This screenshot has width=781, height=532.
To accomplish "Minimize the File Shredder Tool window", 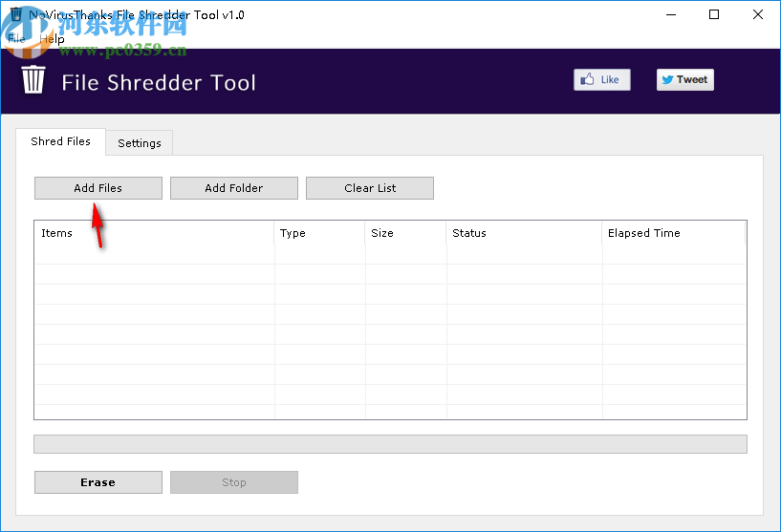I will coord(671,15).
